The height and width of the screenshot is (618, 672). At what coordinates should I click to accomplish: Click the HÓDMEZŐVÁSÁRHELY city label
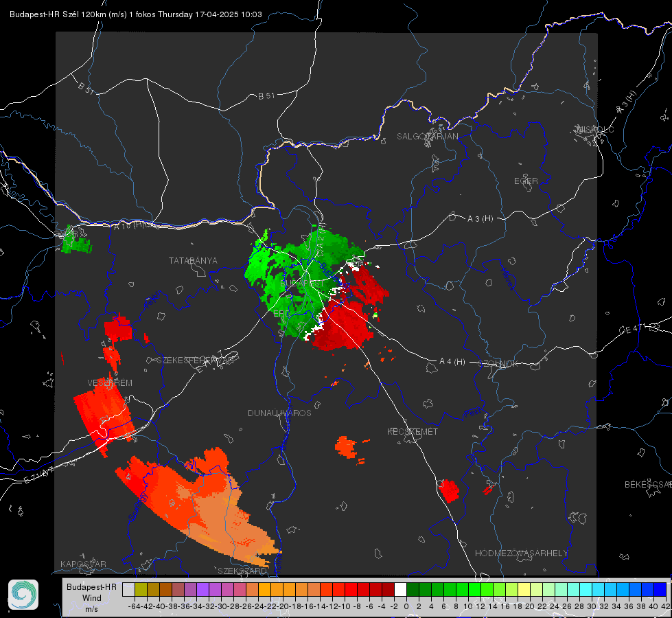521,553
